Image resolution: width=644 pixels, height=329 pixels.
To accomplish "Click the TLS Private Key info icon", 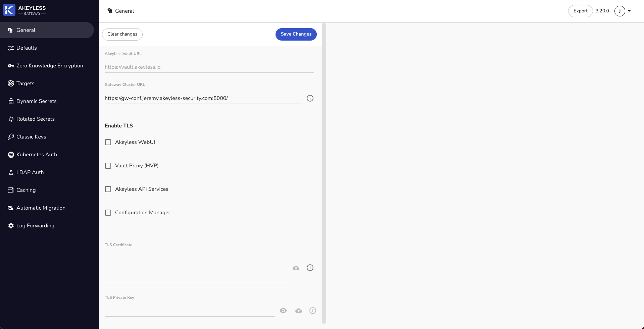I will point(313,311).
